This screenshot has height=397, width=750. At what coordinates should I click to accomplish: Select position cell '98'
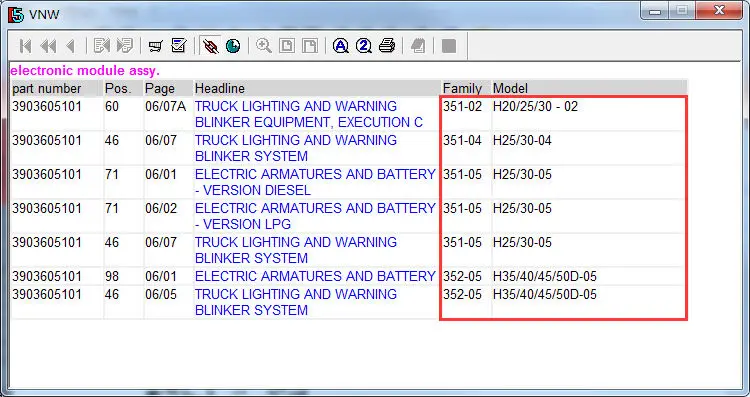point(112,276)
